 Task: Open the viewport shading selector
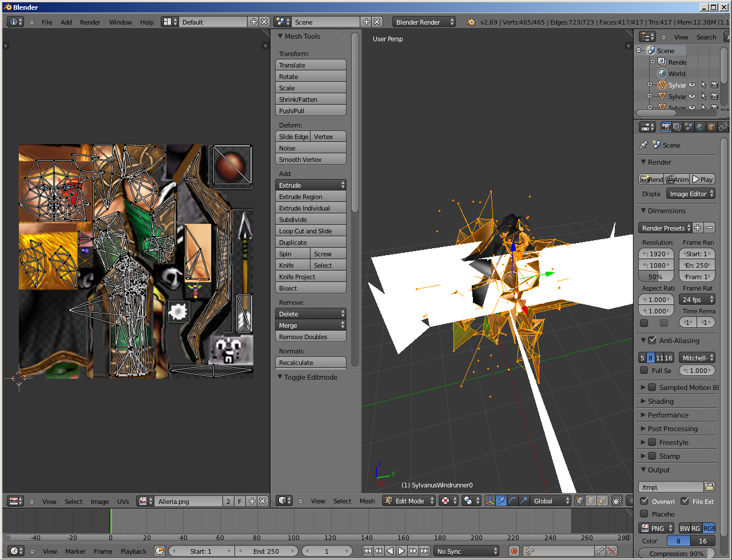[449, 501]
